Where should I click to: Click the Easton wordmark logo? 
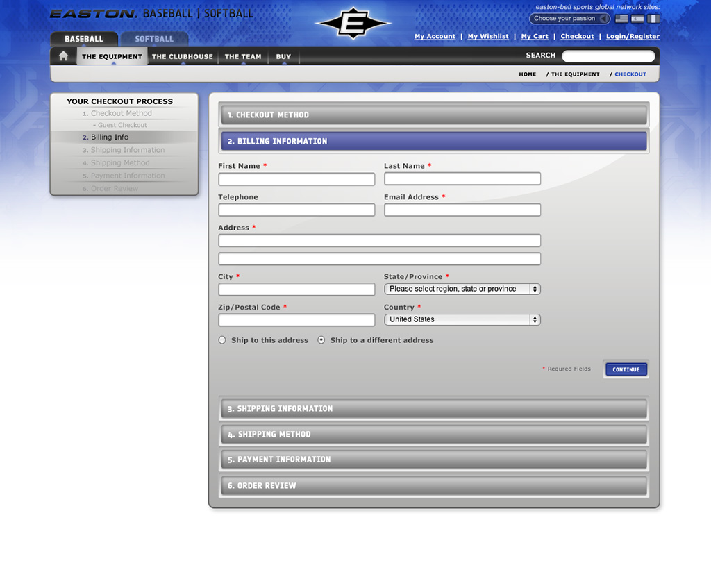(x=94, y=14)
